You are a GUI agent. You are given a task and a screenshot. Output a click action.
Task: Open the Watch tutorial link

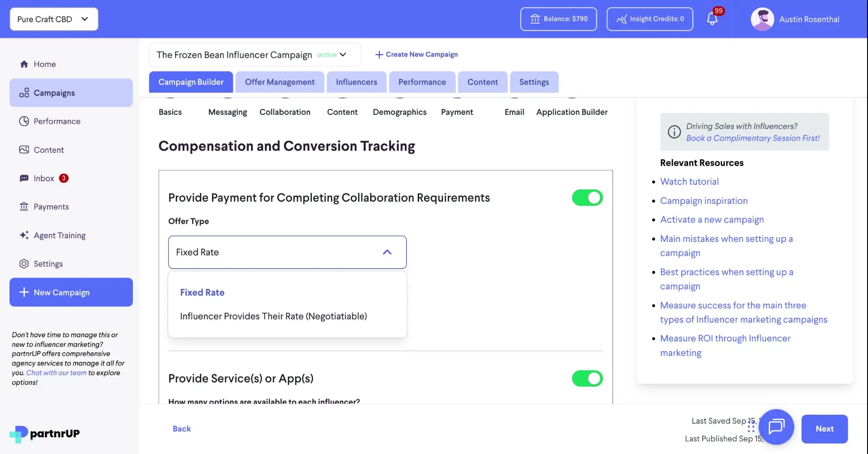[689, 181]
